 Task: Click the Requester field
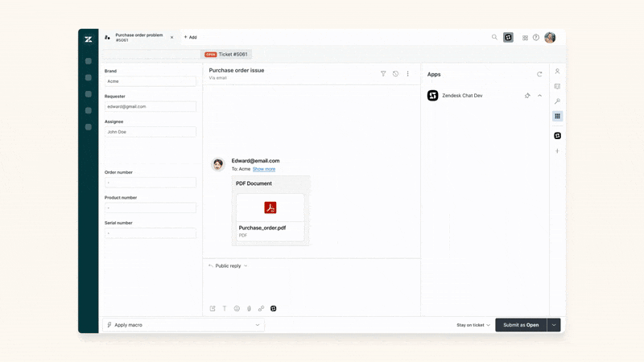point(150,107)
